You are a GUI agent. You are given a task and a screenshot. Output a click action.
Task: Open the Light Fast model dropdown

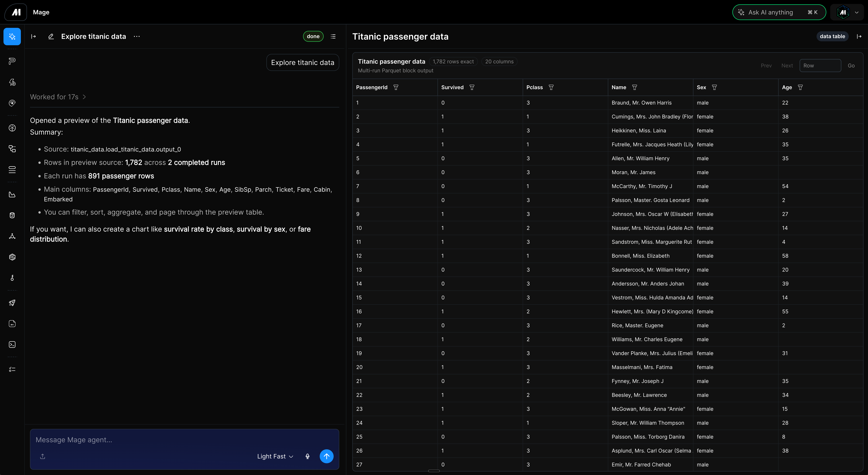[275, 456]
